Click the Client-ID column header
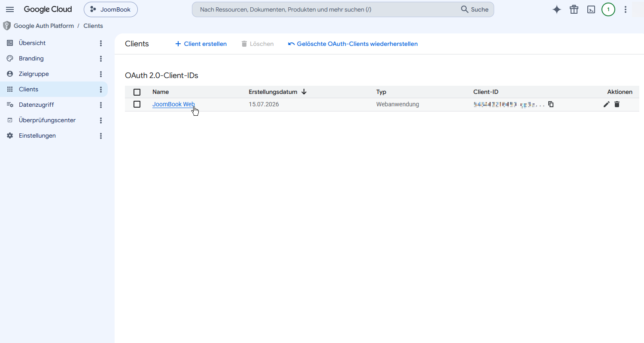Viewport: 644px width, 343px height. pos(486,92)
